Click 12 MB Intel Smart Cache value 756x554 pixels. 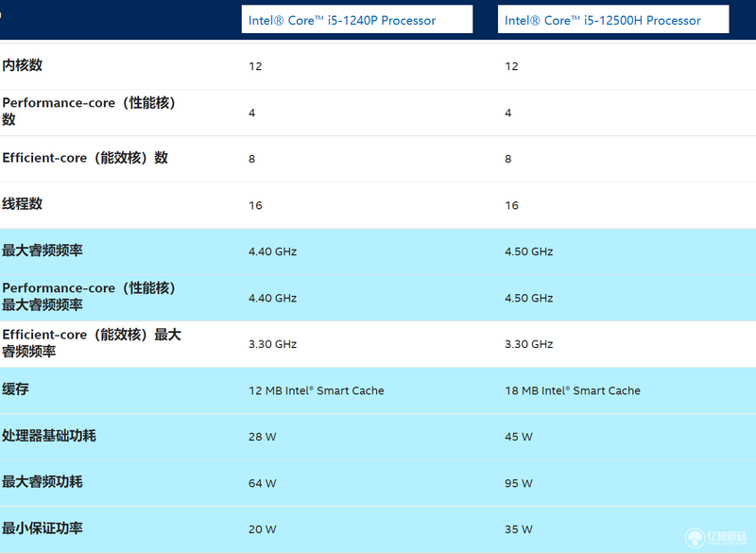pos(317,390)
